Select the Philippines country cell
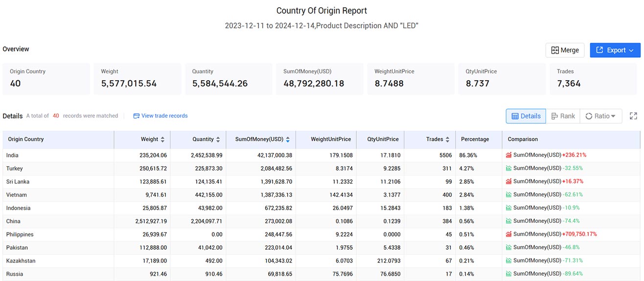 pos(58,235)
